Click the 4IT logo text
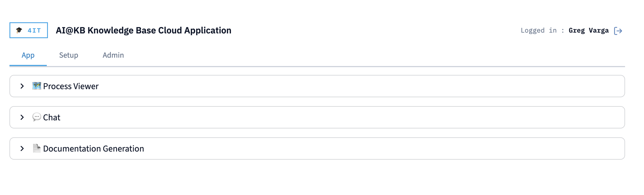Screen dimensions: 644x195 pos(34,30)
